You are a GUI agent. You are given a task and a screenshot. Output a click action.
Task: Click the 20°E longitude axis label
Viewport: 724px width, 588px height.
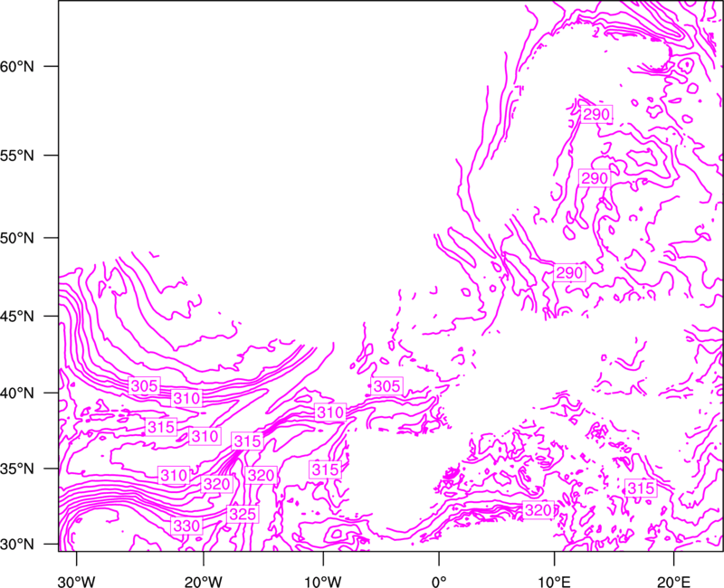click(673, 581)
